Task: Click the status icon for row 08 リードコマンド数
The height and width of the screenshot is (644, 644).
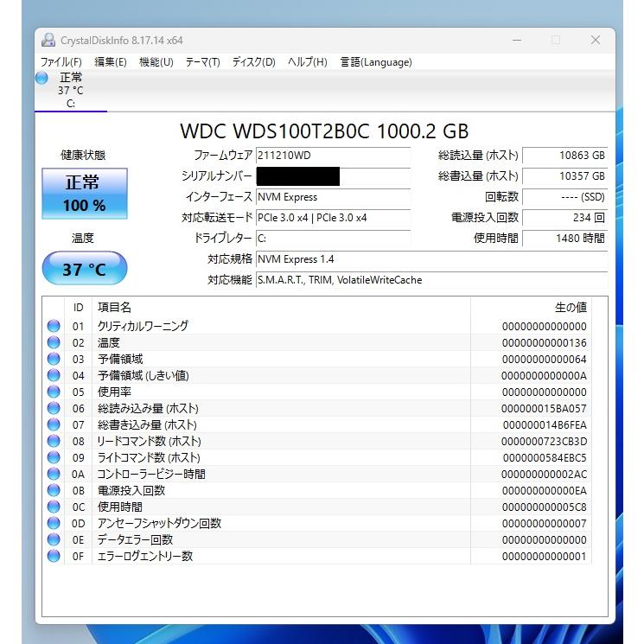Action: (54, 441)
